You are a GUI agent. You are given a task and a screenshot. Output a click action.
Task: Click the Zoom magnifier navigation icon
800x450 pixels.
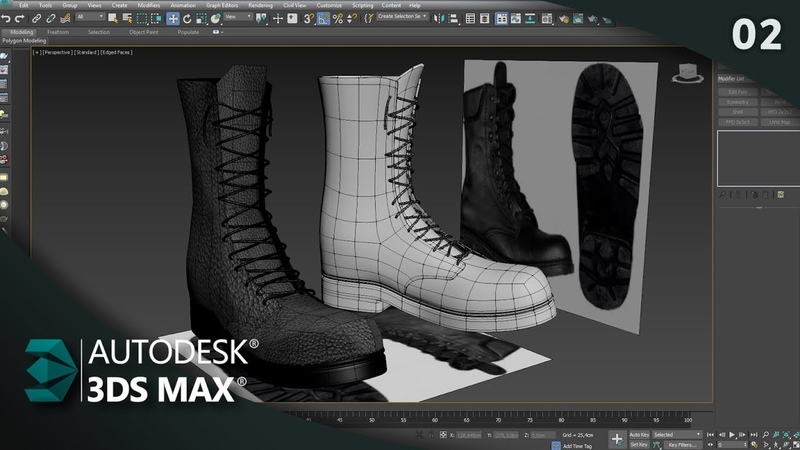click(x=765, y=435)
